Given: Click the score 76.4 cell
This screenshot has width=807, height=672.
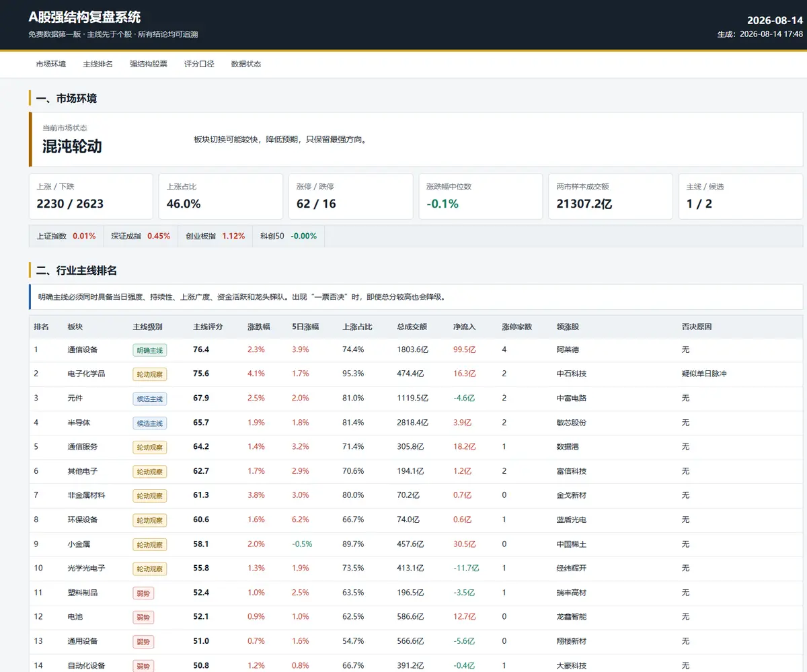Looking at the screenshot, I should click(201, 349).
